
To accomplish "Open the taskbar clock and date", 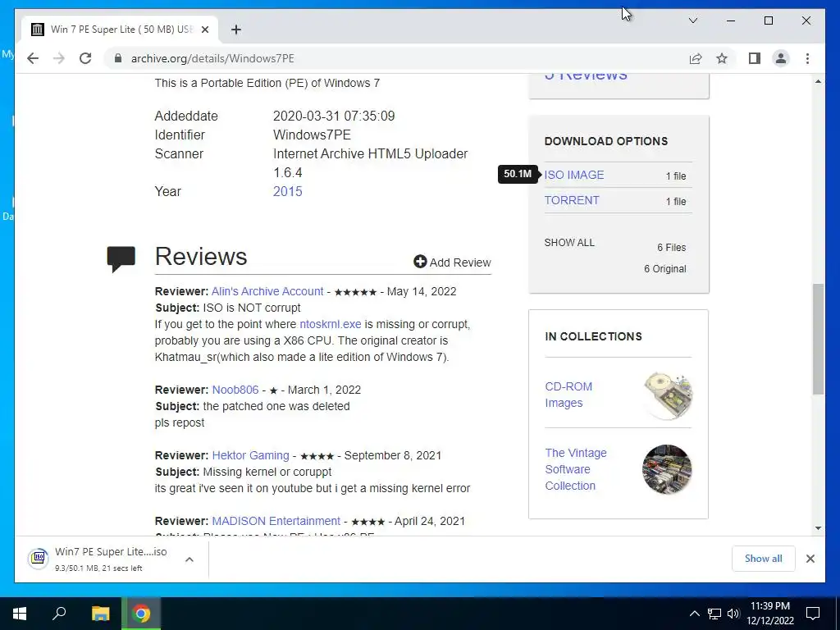I will pyautogui.click(x=769, y=614).
